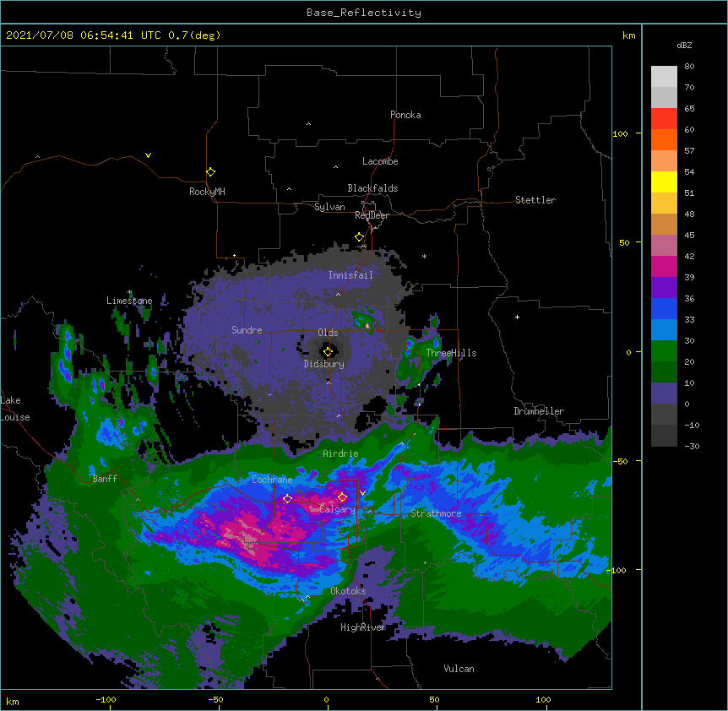
Task: Click the Ponoka city label
Action: coord(405,115)
